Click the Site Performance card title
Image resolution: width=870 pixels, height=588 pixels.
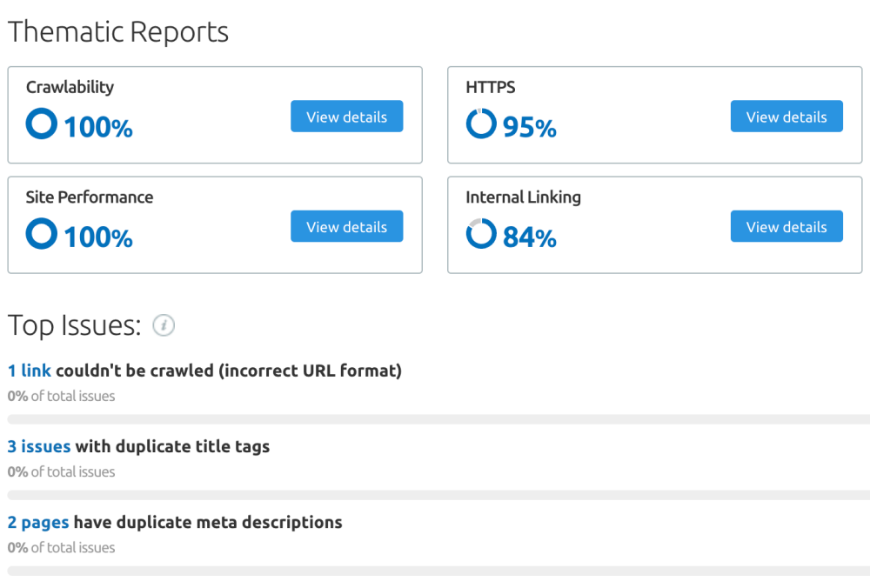pos(90,197)
